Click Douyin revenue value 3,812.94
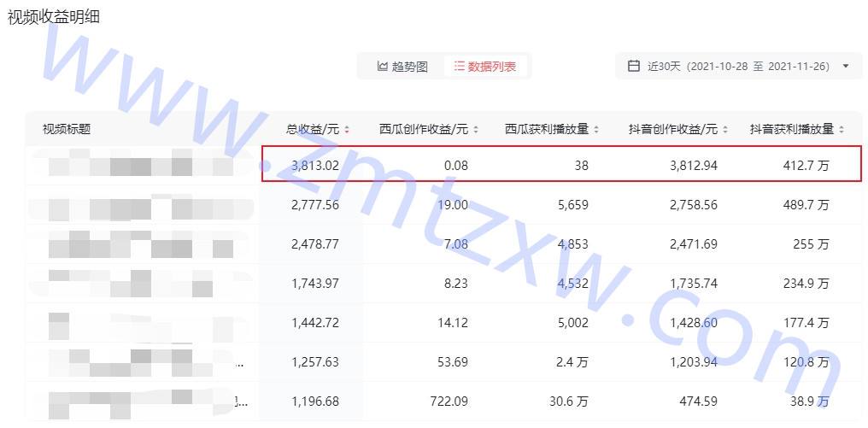Screen dimensions: 868x428 pos(694,165)
